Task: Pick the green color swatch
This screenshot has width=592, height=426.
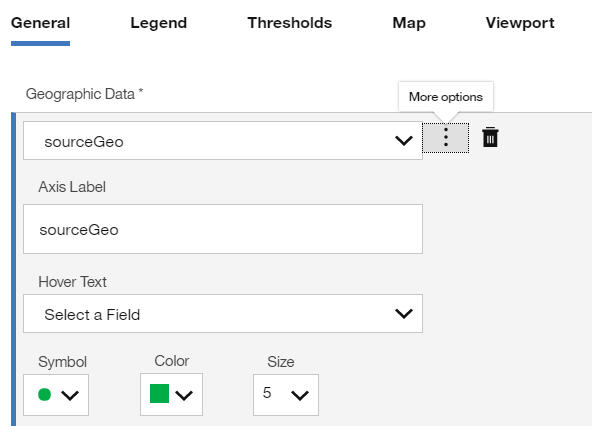Action: click(x=159, y=394)
